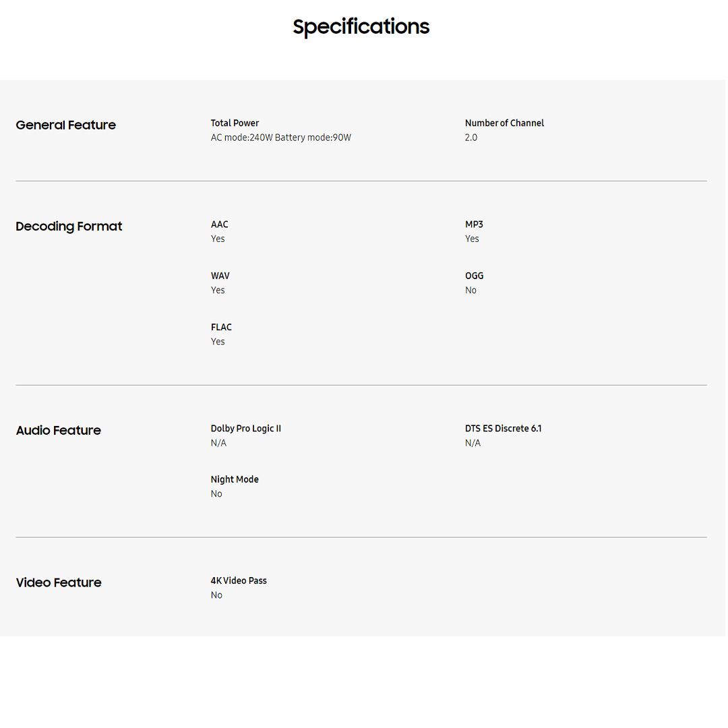The height and width of the screenshot is (728, 728).
Task: Click the AC mode:240W Battery mode:90W value
Action: click(x=281, y=138)
